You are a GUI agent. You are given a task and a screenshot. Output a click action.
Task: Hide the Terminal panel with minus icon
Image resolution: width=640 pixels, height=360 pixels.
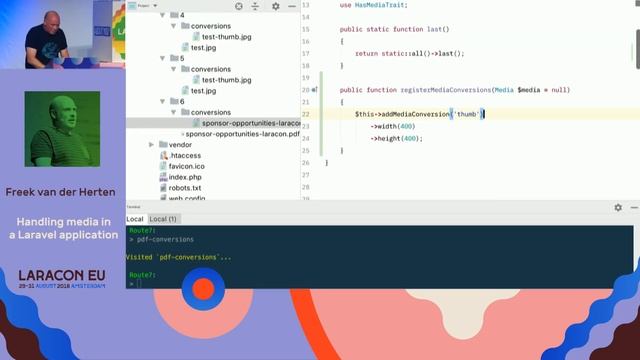coord(634,207)
